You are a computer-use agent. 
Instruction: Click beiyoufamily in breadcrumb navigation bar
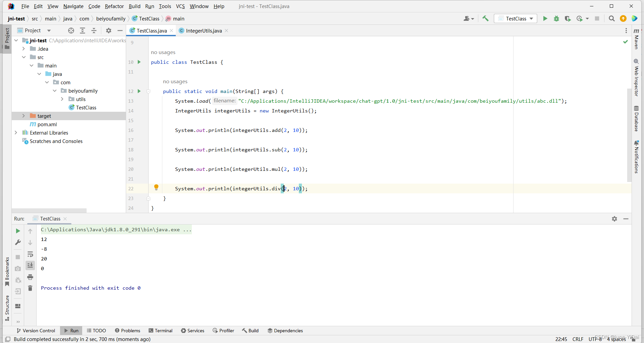(x=111, y=18)
